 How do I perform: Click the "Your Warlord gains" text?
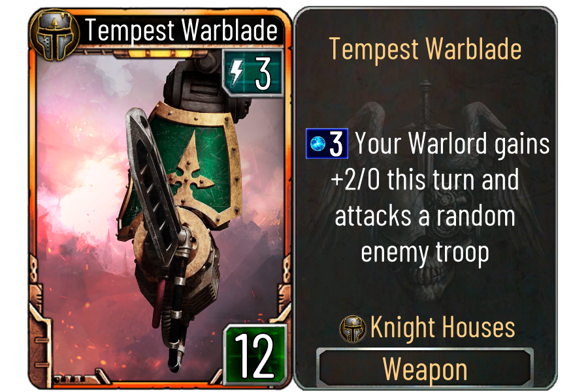pos(452,144)
